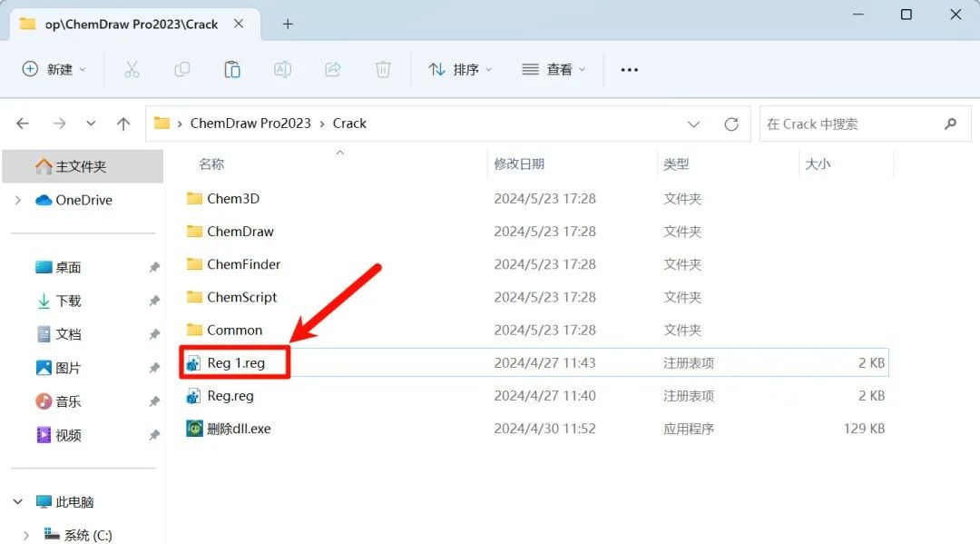Image resolution: width=980 pixels, height=544 pixels.
Task: Select the Common folder name
Action: click(234, 330)
